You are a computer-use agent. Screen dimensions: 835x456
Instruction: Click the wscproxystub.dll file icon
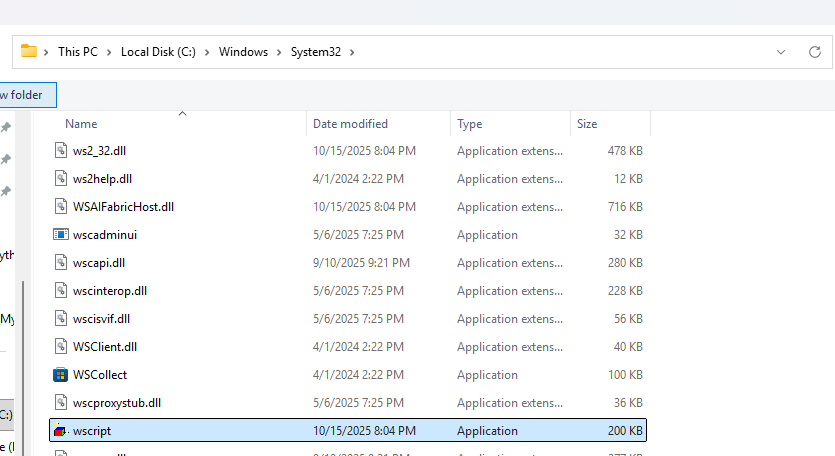coord(62,403)
